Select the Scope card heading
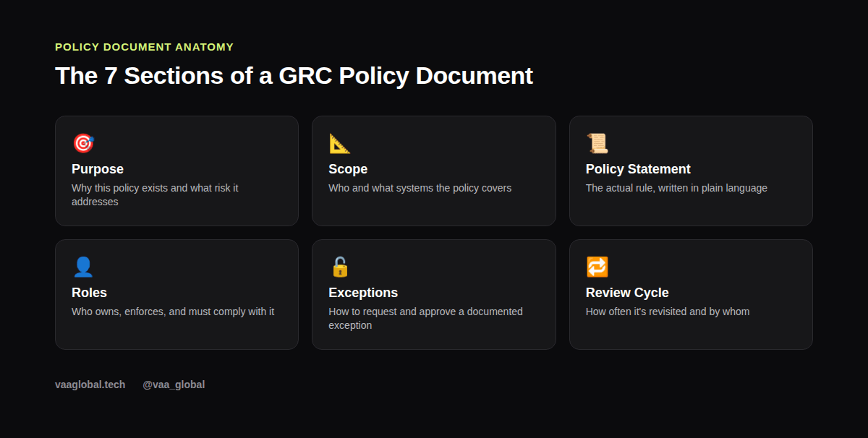 pos(348,169)
